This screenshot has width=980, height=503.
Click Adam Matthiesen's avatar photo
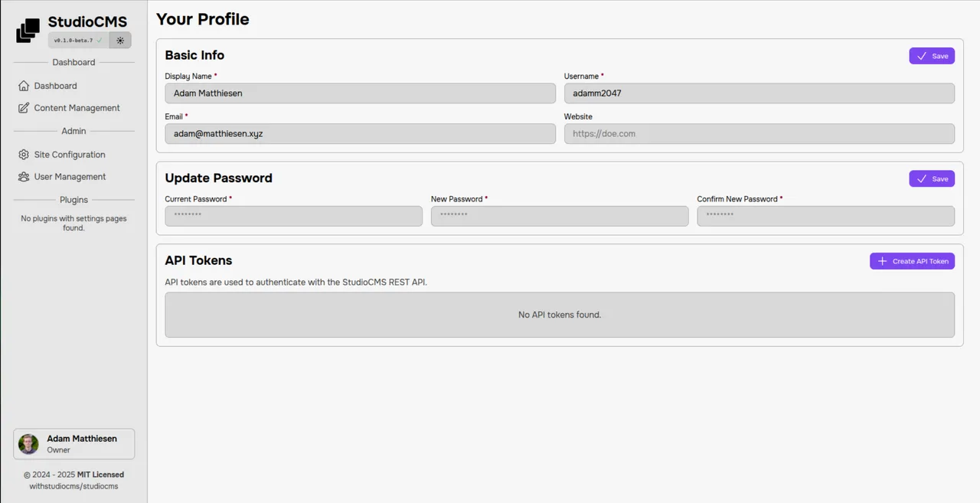(28, 444)
